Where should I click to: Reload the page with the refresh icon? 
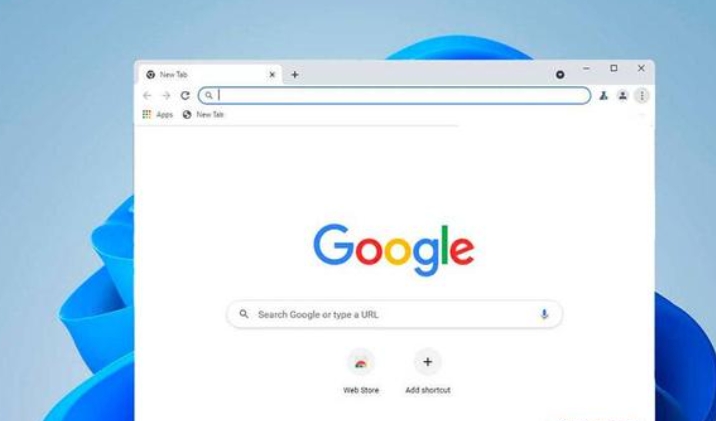tap(185, 95)
